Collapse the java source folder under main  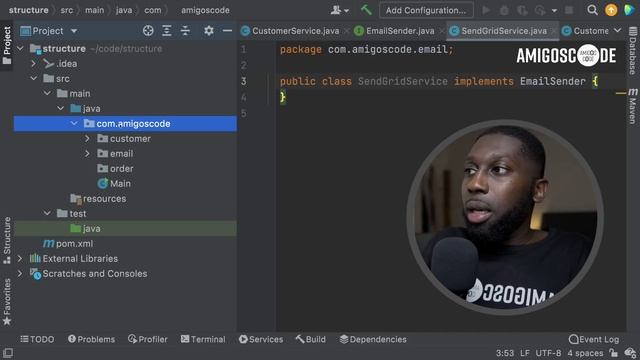click(x=61, y=109)
